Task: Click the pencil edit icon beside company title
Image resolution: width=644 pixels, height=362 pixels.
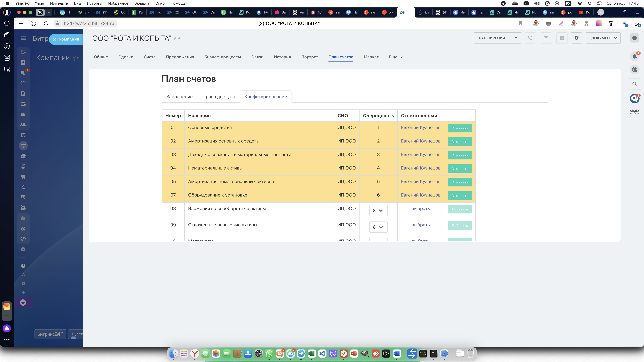Action: [175, 39]
